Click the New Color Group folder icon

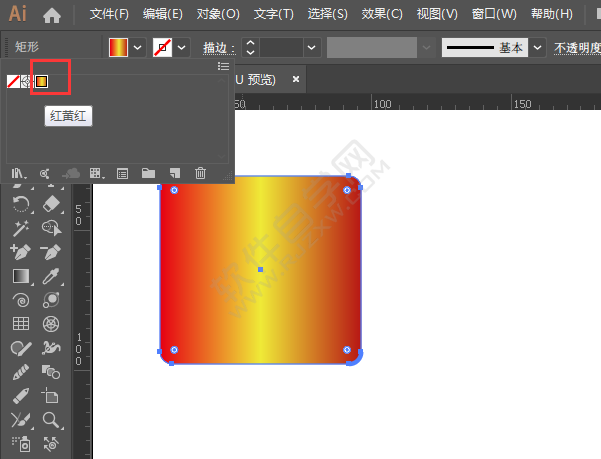point(148,173)
